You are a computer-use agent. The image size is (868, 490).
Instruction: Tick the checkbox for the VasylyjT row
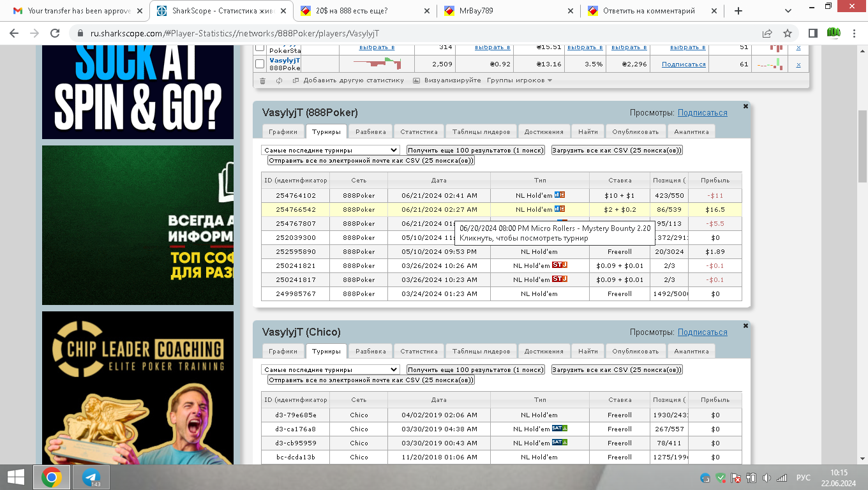click(x=260, y=64)
